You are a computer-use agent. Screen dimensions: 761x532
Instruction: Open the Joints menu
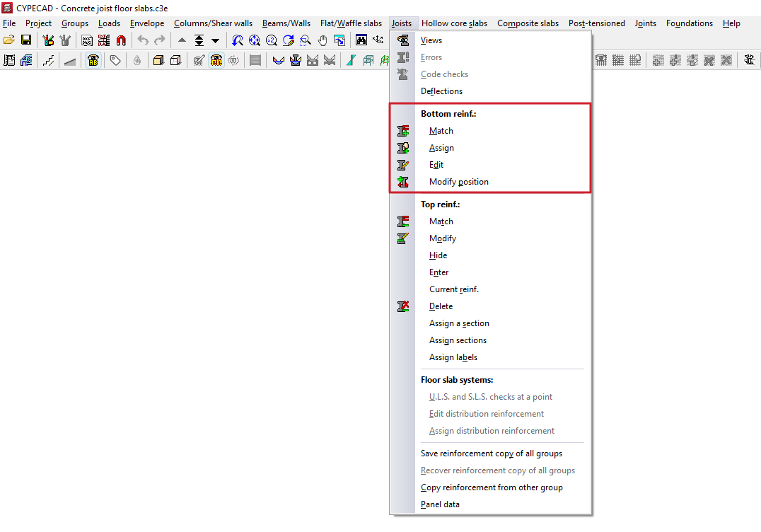tap(646, 23)
